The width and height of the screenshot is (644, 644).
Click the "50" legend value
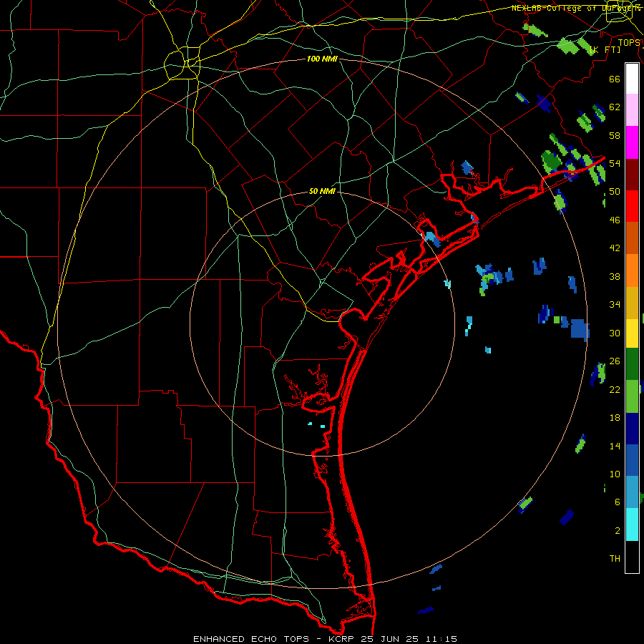(615, 192)
